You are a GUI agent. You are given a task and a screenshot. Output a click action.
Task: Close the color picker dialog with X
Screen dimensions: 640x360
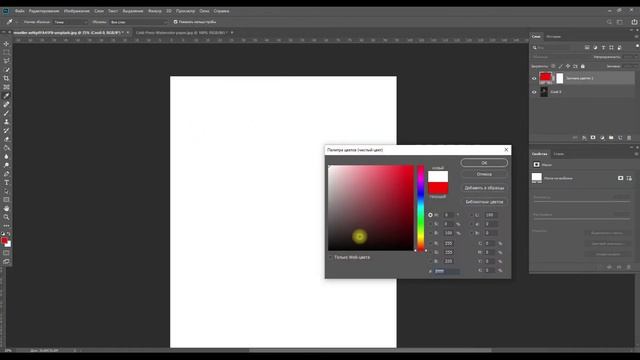pos(506,150)
